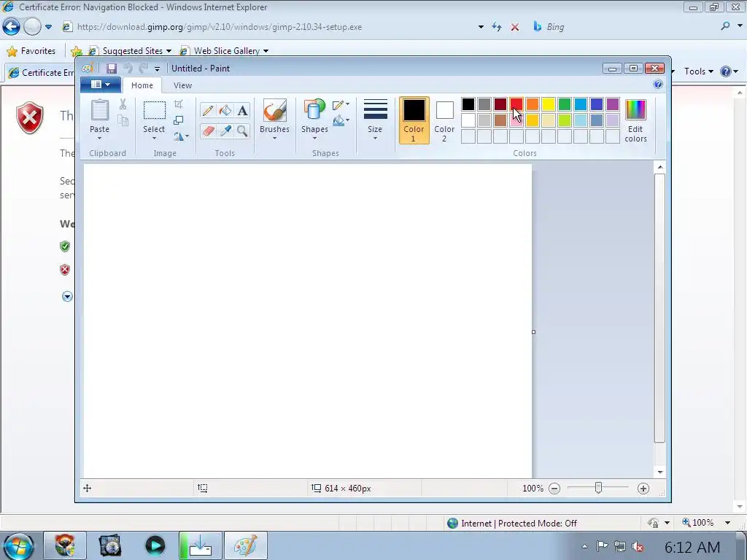Click the Refresh icon in IE address bar

coord(497,27)
